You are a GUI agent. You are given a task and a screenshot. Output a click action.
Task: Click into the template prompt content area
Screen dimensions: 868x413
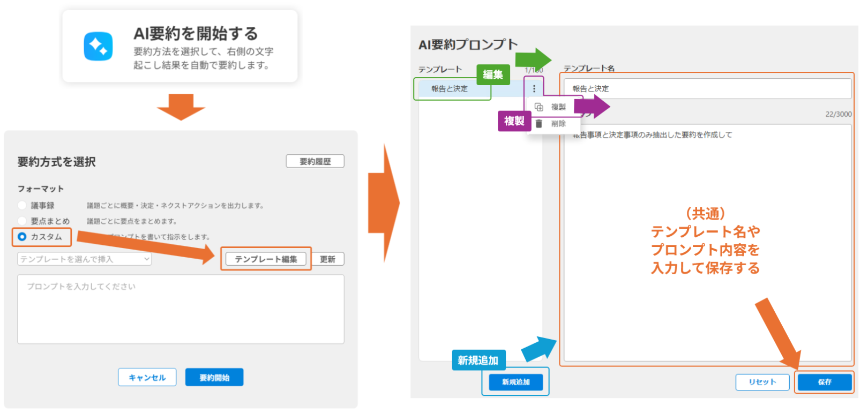tap(707, 241)
